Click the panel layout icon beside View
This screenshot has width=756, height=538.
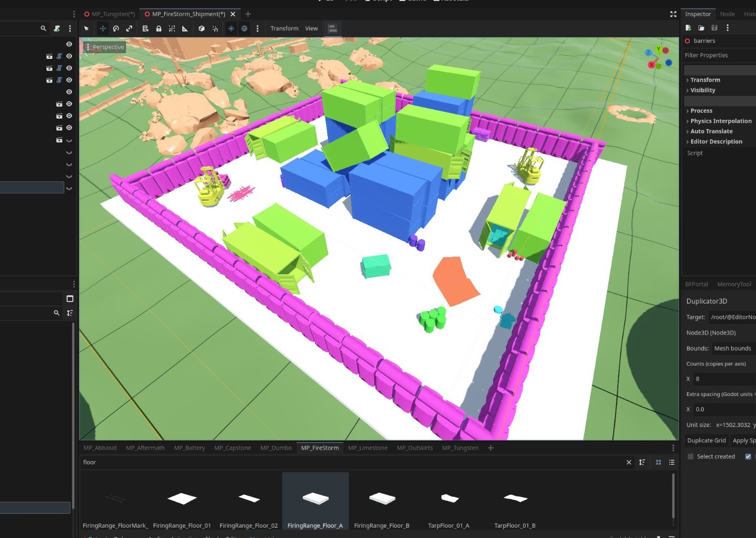pyautogui.click(x=333, y=28)
